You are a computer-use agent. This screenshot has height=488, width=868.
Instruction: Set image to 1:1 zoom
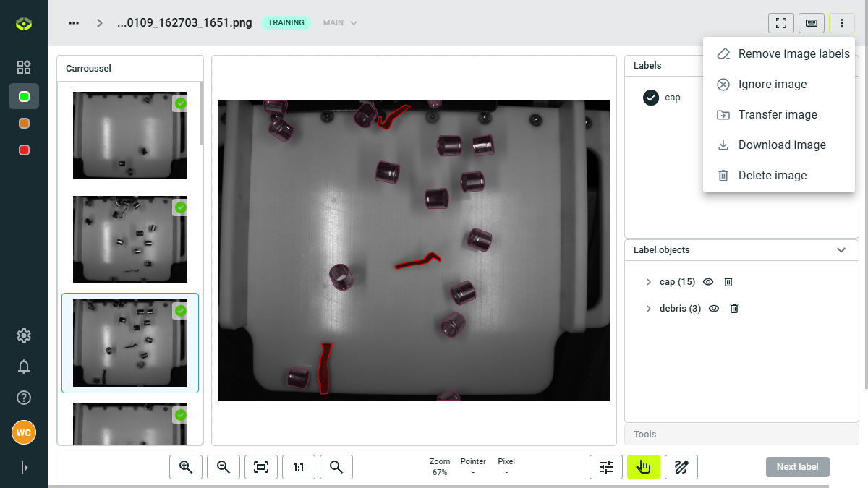(299, 467)
